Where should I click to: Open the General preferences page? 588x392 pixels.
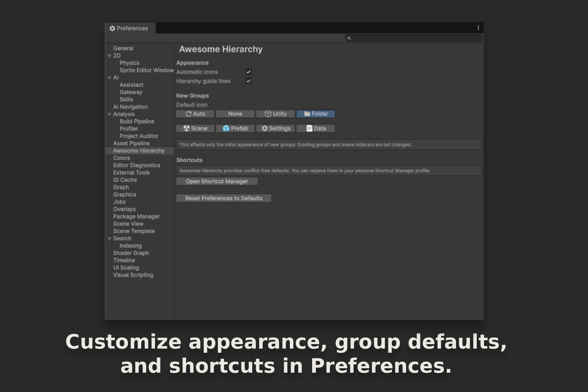123,48
